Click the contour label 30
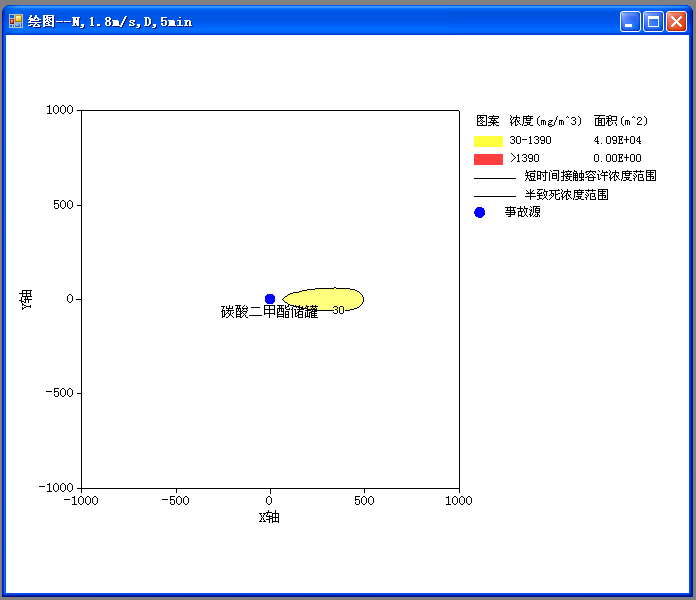The height and width of the screenshot is (600, 696). 339,310
